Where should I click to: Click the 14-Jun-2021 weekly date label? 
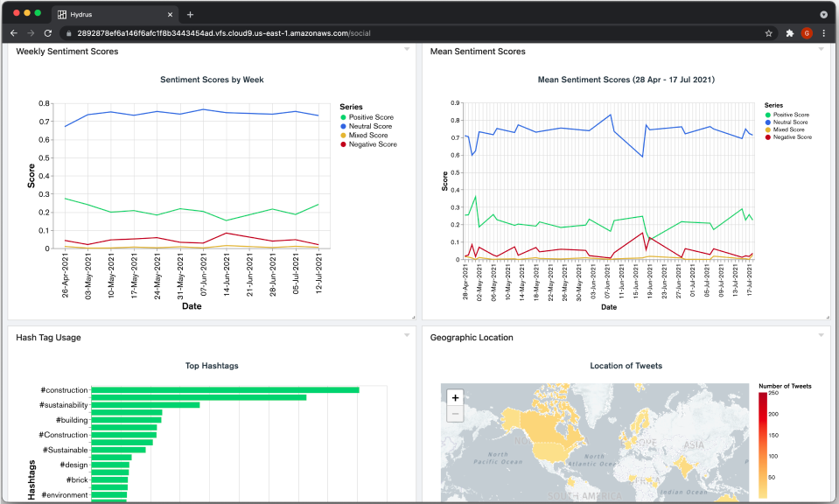227,275
